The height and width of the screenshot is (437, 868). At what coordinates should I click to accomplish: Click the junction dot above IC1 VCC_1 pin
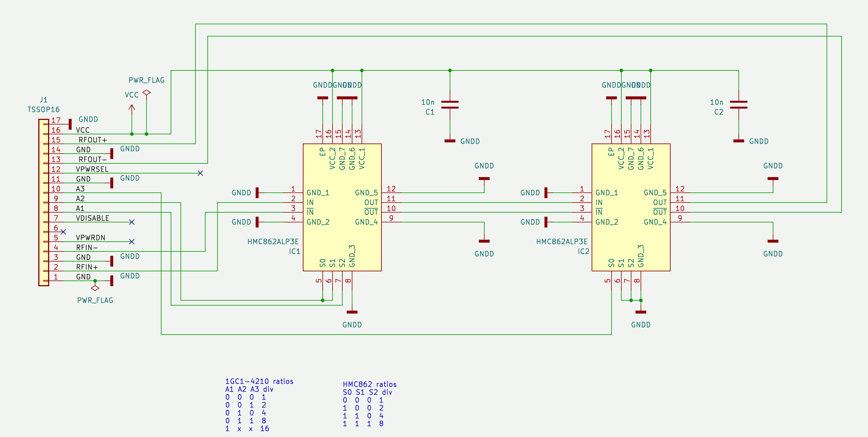coord(362,70)
